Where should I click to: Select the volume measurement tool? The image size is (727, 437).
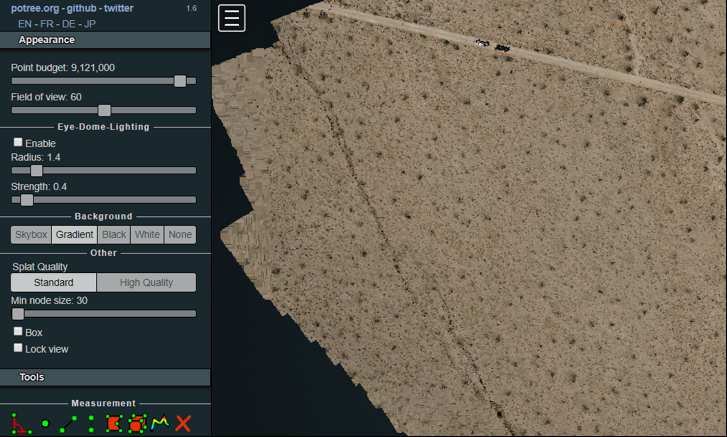(137, 424)
